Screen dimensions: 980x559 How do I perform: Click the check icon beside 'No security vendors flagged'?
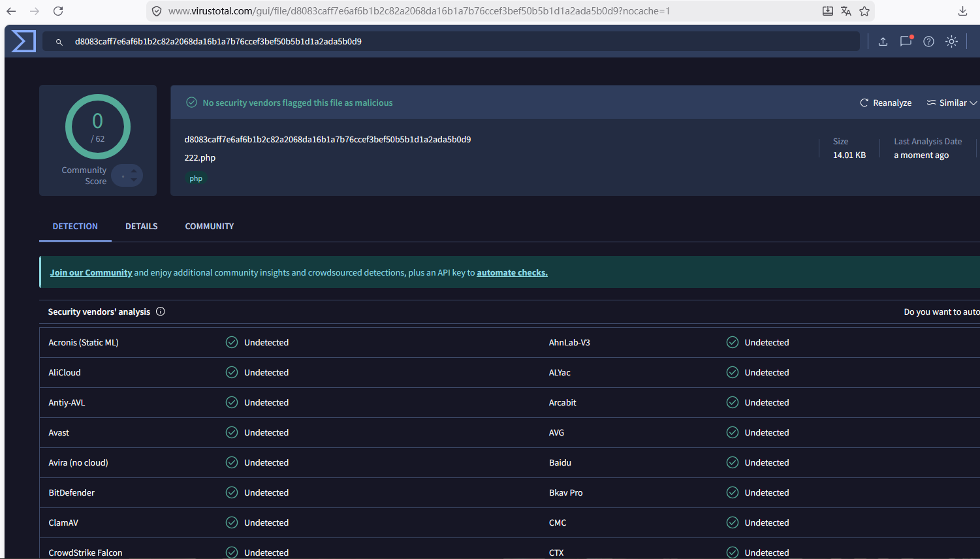191,103
